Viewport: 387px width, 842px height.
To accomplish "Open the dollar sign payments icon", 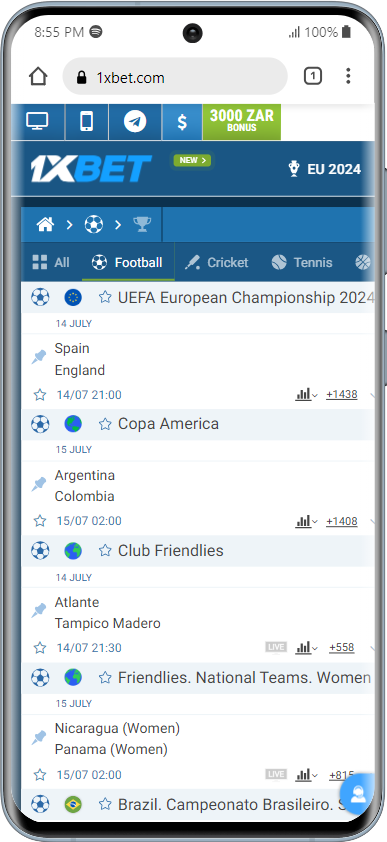I will coord(182,122).
